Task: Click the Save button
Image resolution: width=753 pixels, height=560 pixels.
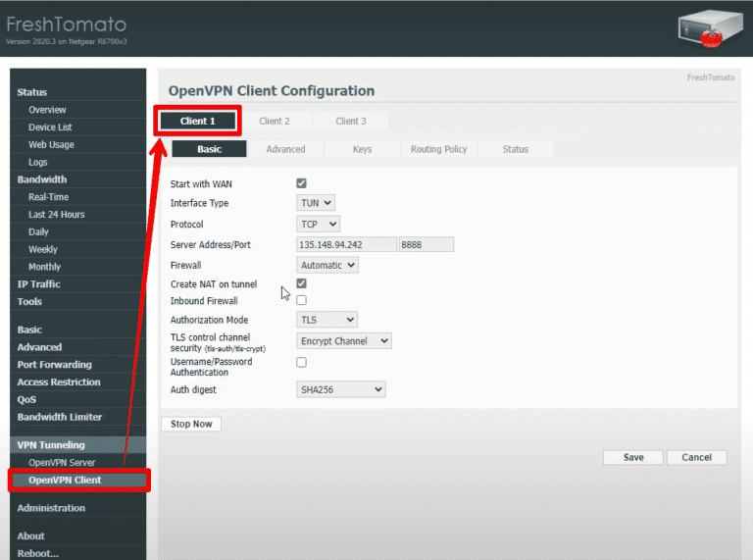Action: (x=633, y=457)
